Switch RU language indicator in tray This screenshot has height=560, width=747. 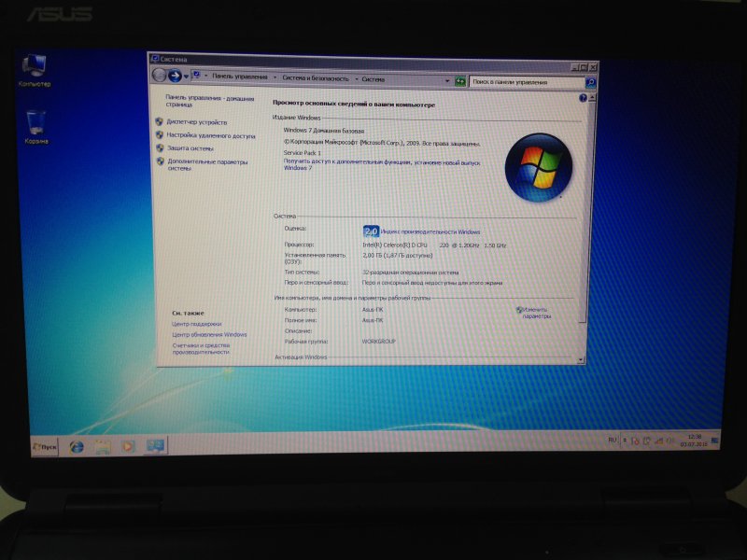[x=613, y=439]
